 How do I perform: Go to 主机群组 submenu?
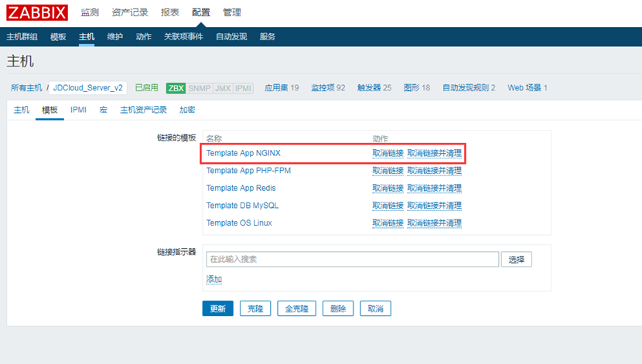[22, 37]
